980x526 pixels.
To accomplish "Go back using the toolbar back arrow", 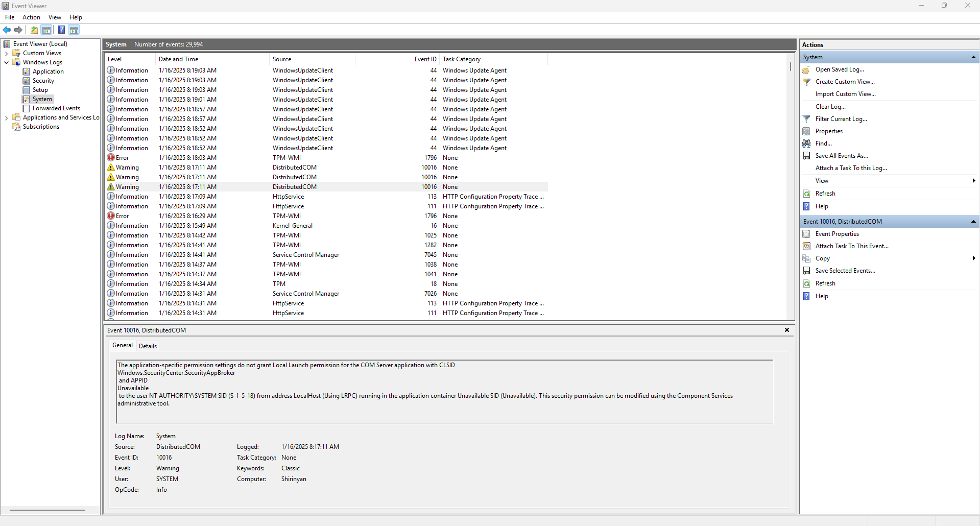I will click(x=7, y=30).
